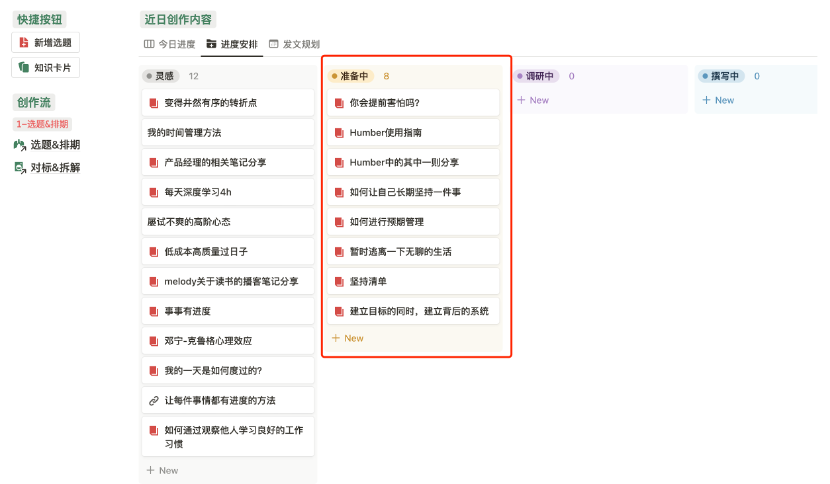This screenshot has height=484, width=830.
Task: Open the 对标&拆解 page link
Action: click(47, 168)
